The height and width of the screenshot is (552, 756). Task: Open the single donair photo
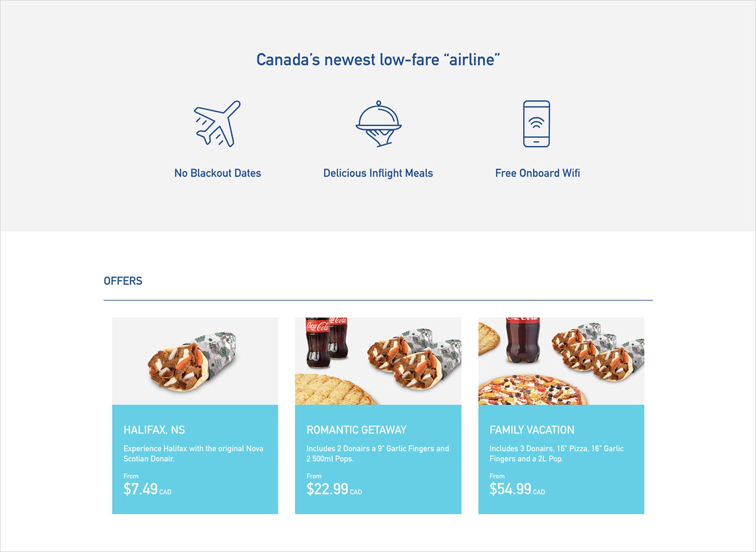coord(195,361)
